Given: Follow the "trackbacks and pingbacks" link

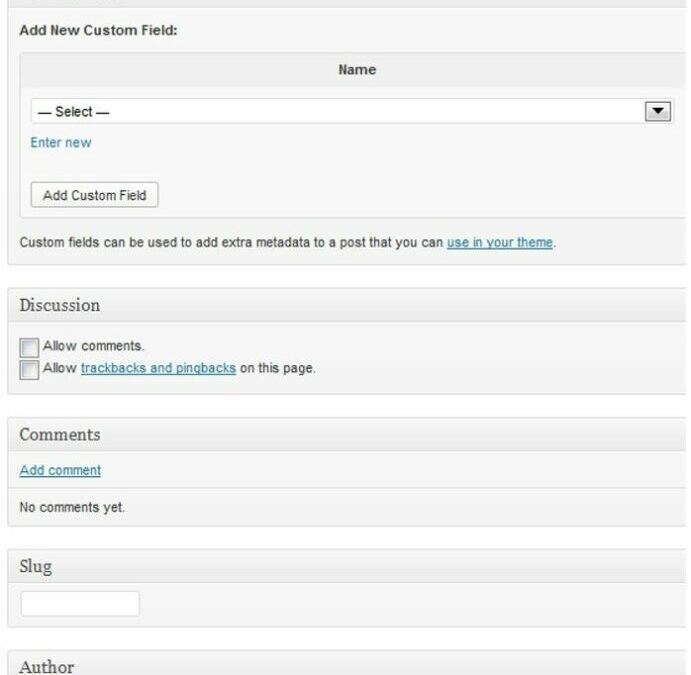Looking at the screenshot, I should 158,368.
